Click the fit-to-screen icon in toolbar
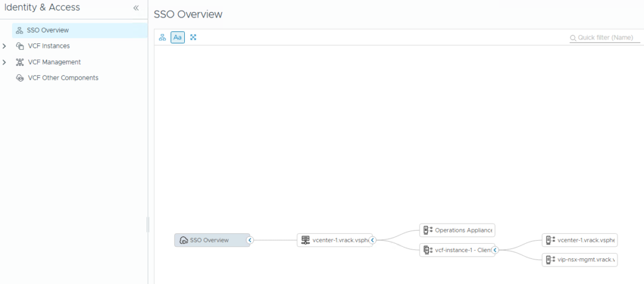The image size is (644, 284). (x=193, y=38)
